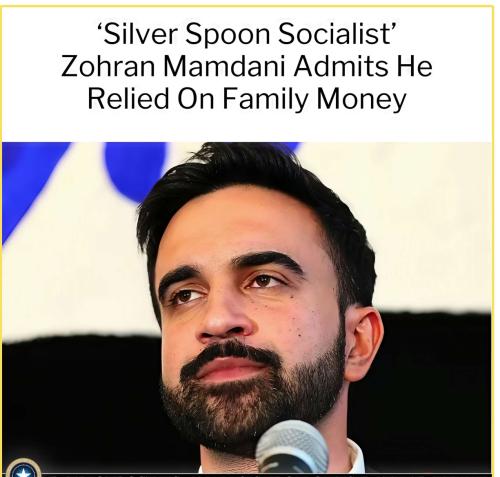Select the word 'Socialist' in the headline
The height and width of the screenshot is (477, 500).
point(337,34)
